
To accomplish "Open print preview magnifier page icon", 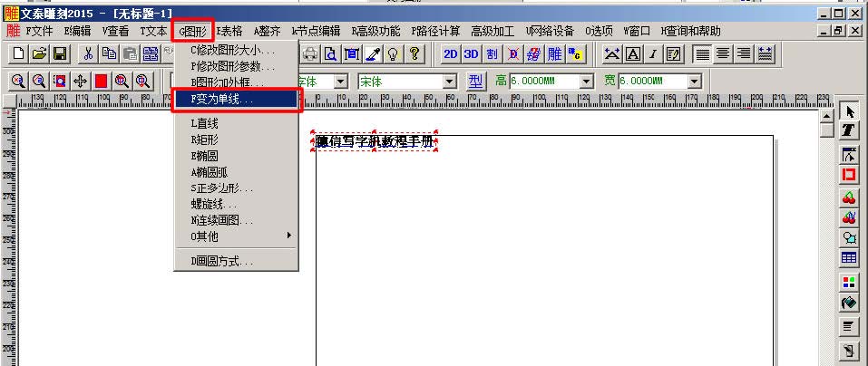I will pyautogui.click(x=330, y=53).
